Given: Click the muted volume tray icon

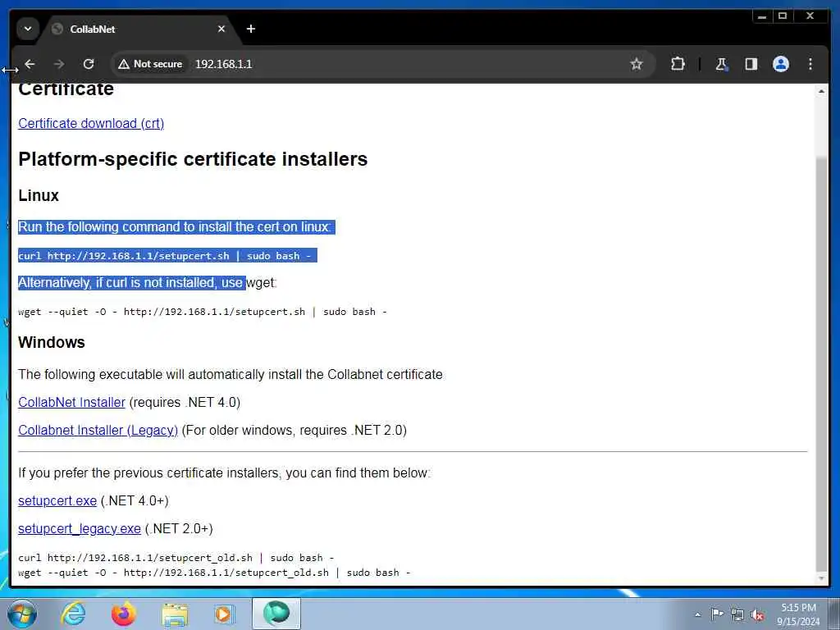Looking at the screenshot, I should click(x=757, y=614).
